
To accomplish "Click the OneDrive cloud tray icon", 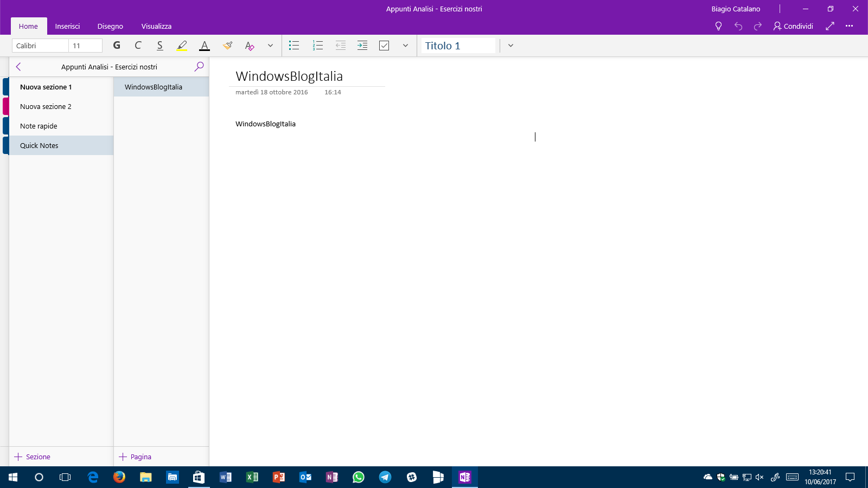I will point(708,477).
